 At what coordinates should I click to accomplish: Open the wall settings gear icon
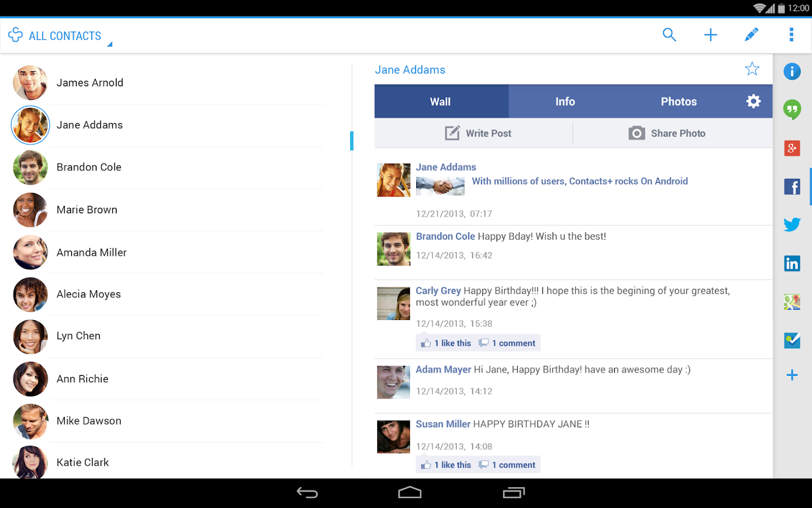point(753,101)
